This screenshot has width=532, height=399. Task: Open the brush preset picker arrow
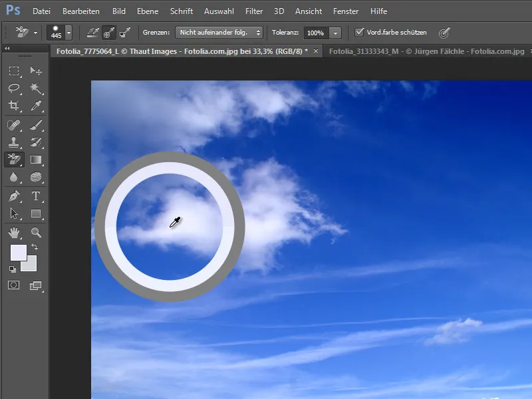[69, 33]
